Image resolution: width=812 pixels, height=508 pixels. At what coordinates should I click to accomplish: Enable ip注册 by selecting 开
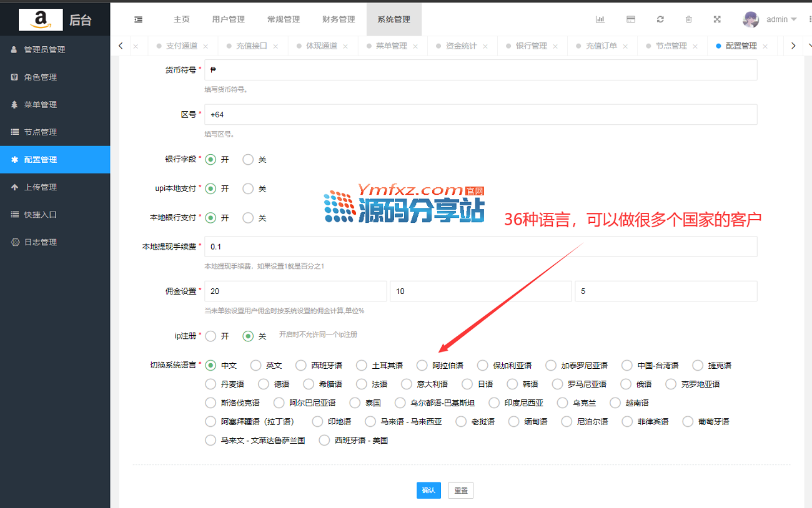pyautogui.click(x=211, y=336)
